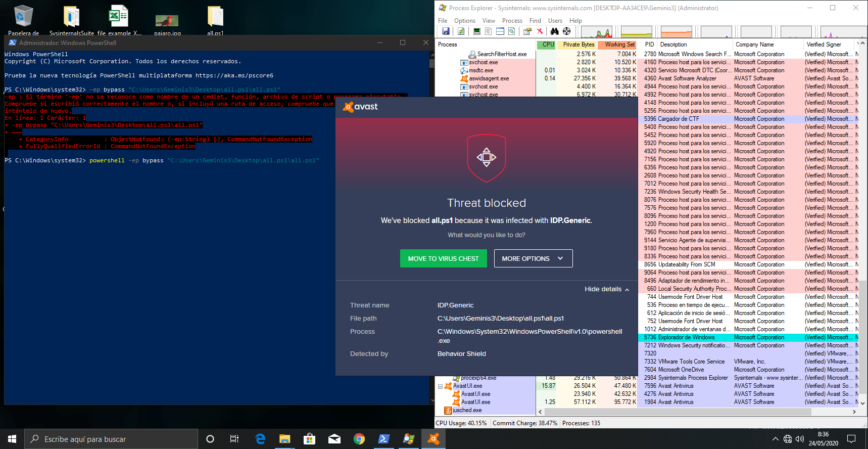Click the crosshair Find Window's Process icon
This screenshot has width=868, height=449.
pyautogui.click(x=566, y=31)
